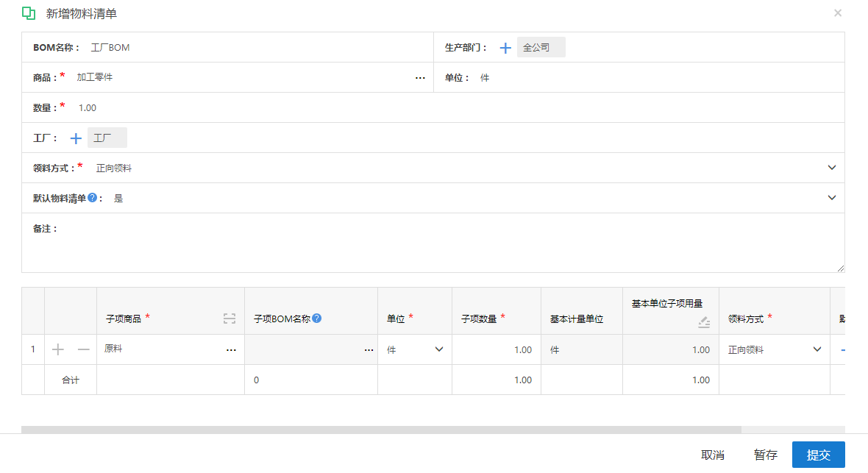Click the 取消 button

713,455
